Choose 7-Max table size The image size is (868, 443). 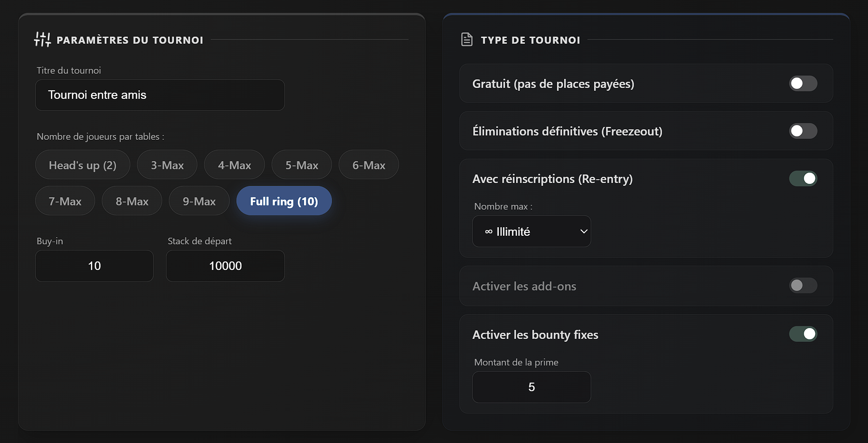tap(65, 201)
